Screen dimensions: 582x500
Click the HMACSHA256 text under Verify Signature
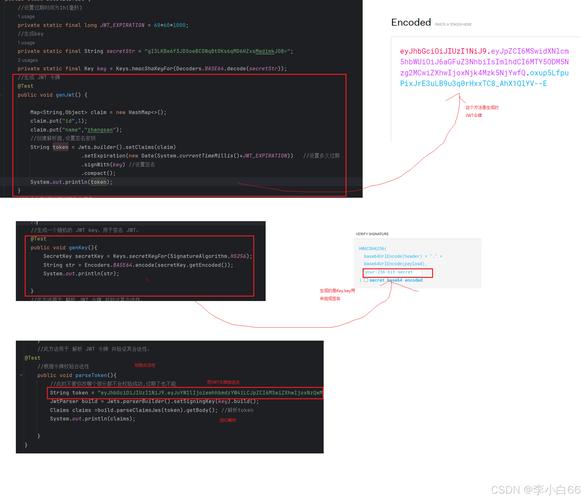pyautogui.click(x=372, y=248)
